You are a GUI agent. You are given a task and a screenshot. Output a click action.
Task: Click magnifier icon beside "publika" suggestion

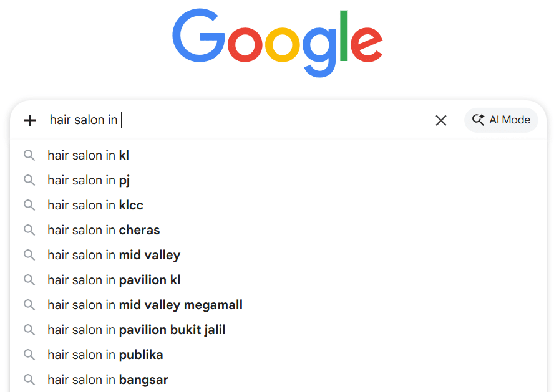click(29, 355)
